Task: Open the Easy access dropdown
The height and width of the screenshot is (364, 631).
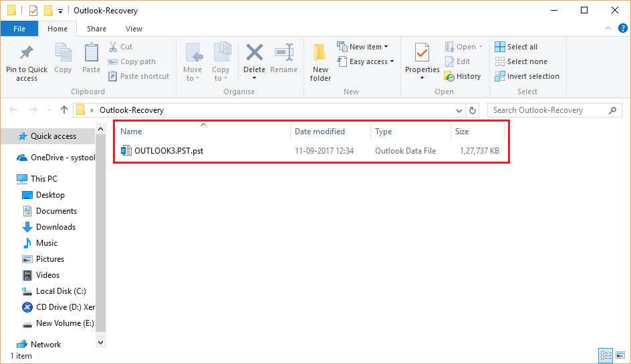Action: point(366,61)
